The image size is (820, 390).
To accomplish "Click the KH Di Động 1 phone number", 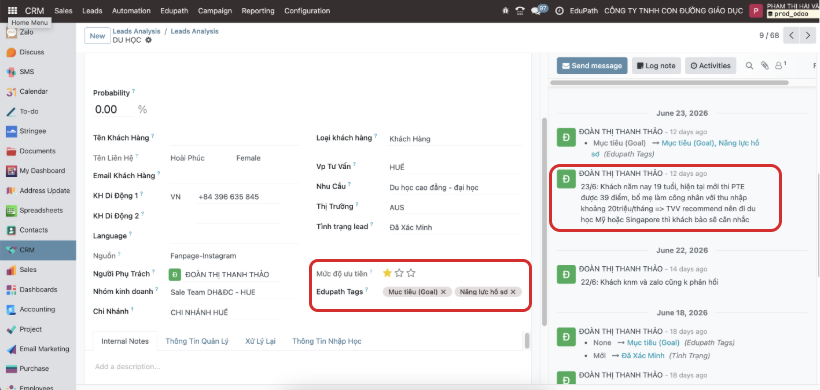I will point(238,198).
